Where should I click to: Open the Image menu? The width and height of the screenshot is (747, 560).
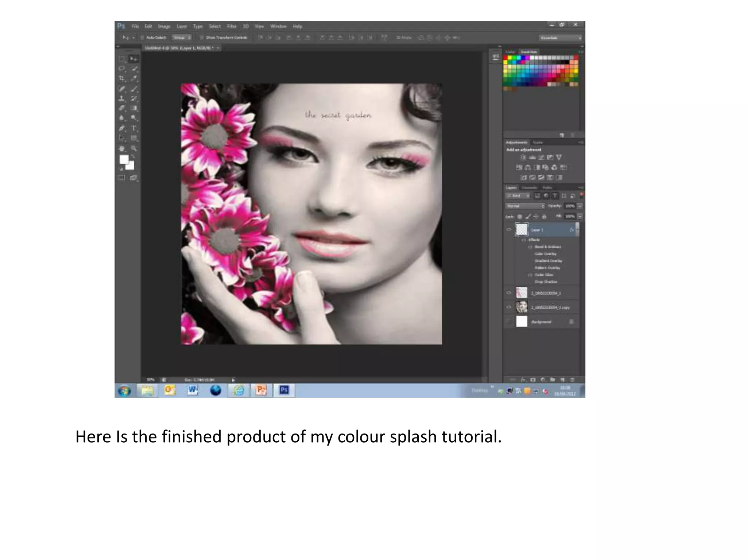click(164, 26)
